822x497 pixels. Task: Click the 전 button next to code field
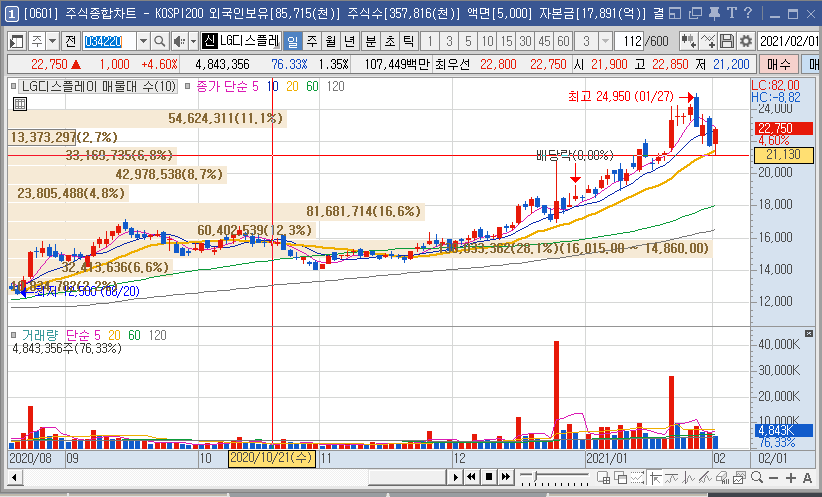pos(71,41)
